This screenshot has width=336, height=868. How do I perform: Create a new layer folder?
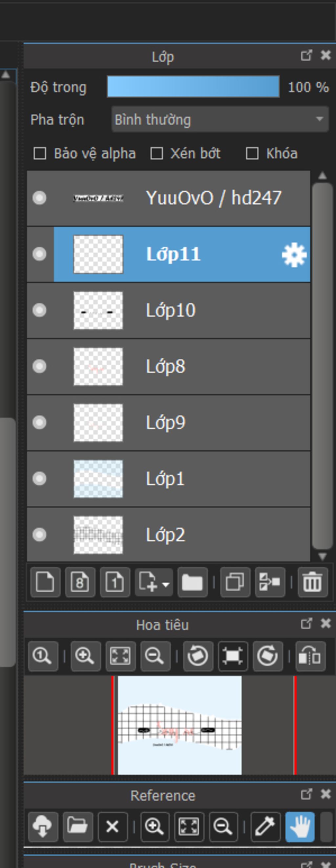click(x=192, y=582)
